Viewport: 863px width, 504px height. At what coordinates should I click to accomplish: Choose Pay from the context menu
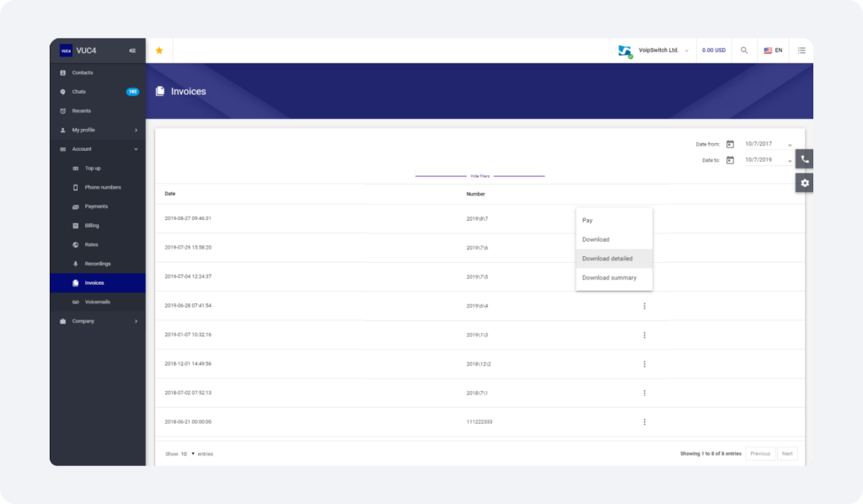pyautogui.click(x=614, y=220)
